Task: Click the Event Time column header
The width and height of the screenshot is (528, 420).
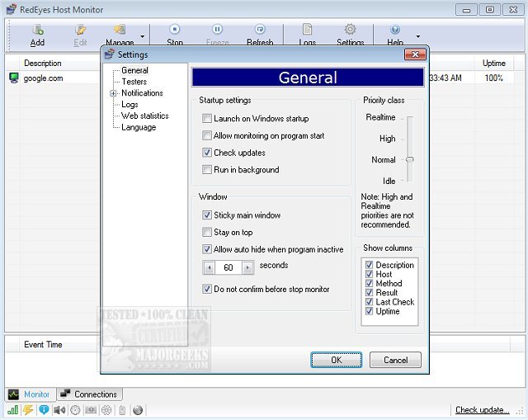Action: coord(43,345)
